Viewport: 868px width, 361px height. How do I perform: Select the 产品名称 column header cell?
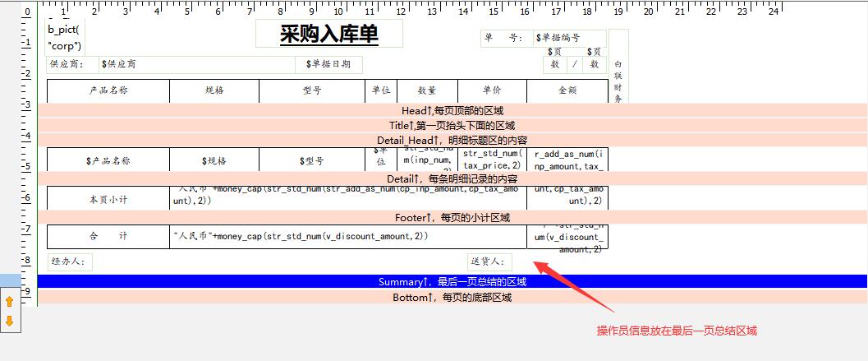pos(108,90)
